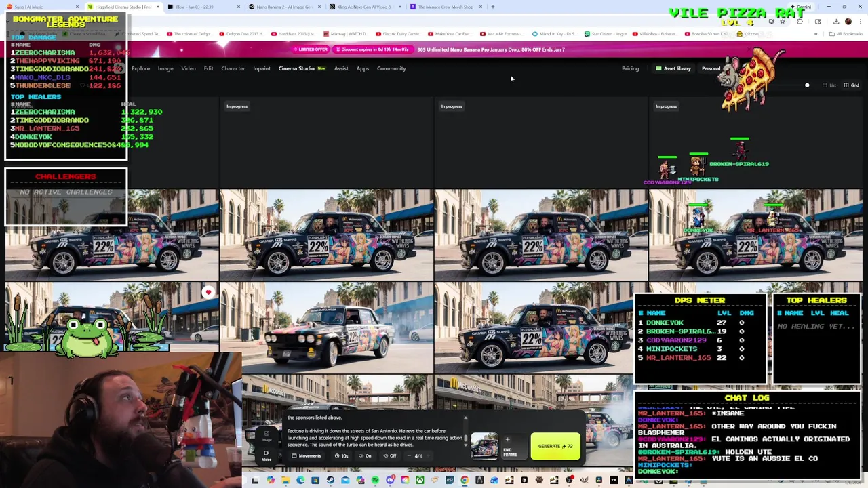Open the Character nav item
Image resolution: width=868 pixels, height=488 pixels.
[233, 68]
